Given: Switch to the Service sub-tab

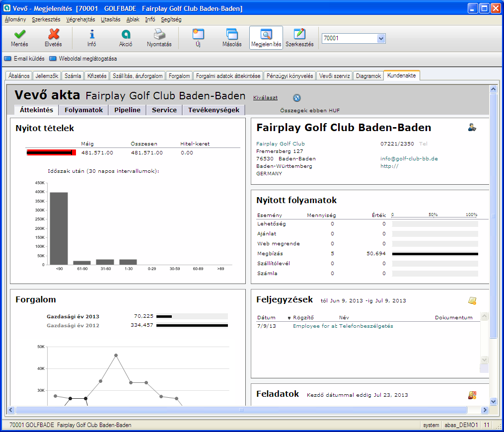Looking at the screenshot, I should pos(164,110).
